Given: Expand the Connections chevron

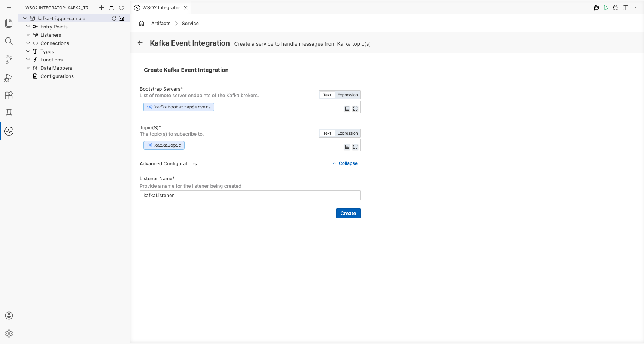Looking at the screenshot, I should click(28, 43).
